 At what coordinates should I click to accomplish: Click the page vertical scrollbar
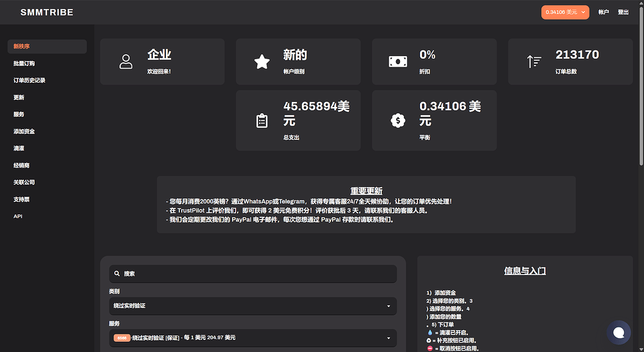click(641, 86)
